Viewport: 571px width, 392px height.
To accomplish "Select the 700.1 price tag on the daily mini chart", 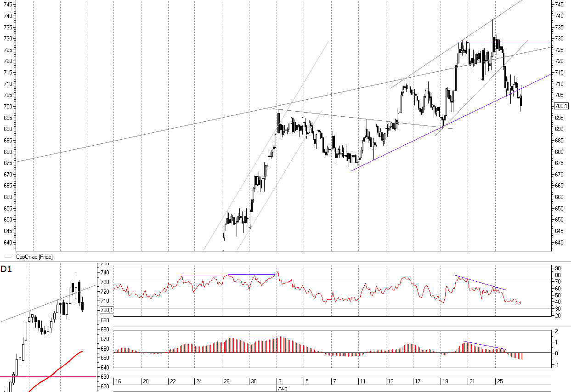I will click(107, 310).
